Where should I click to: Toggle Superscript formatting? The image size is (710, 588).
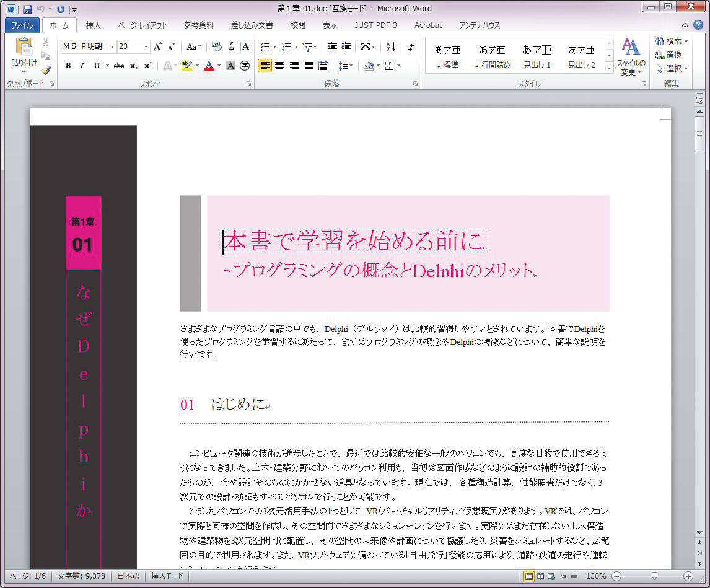(147, 66)
